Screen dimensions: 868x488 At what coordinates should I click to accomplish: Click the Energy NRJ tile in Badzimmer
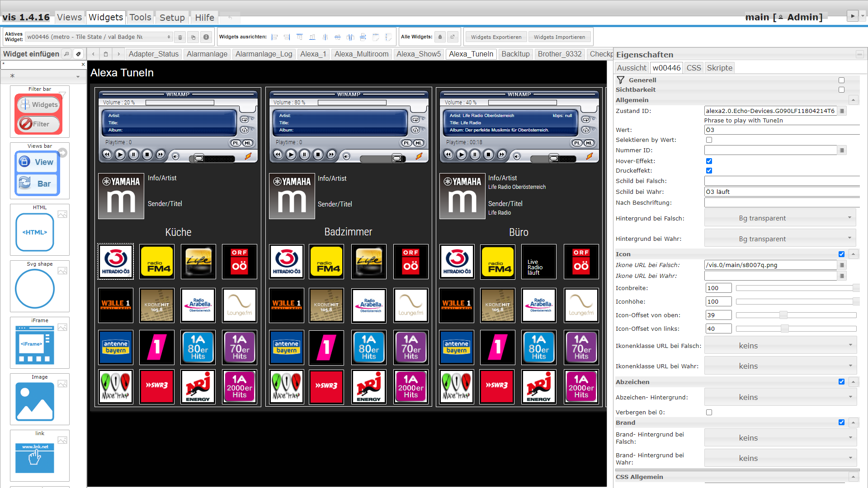369,386
